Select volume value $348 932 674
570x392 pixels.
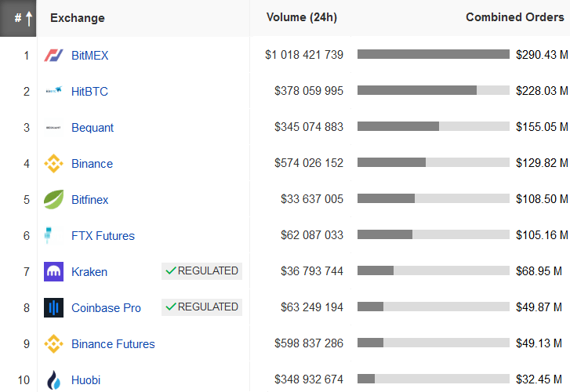click(x=309, y=379)
